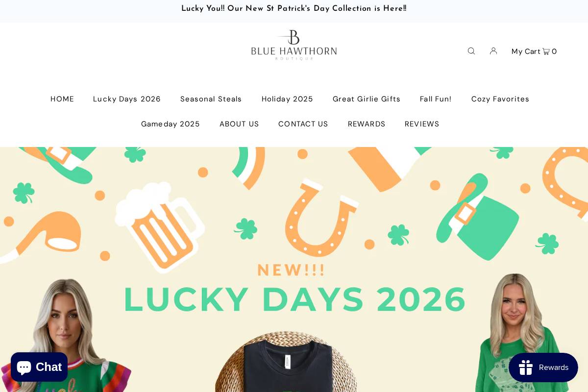Click the Blue Hawthorn Boutique logo

tap(294, 45)
